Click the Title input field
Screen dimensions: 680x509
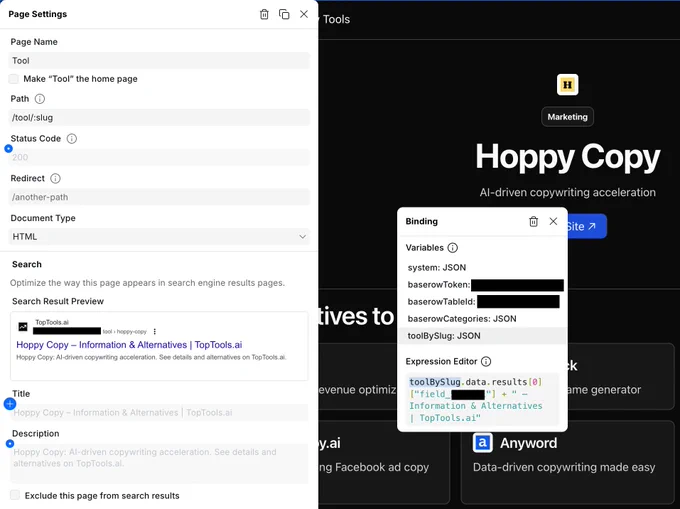tap(159, 413)
